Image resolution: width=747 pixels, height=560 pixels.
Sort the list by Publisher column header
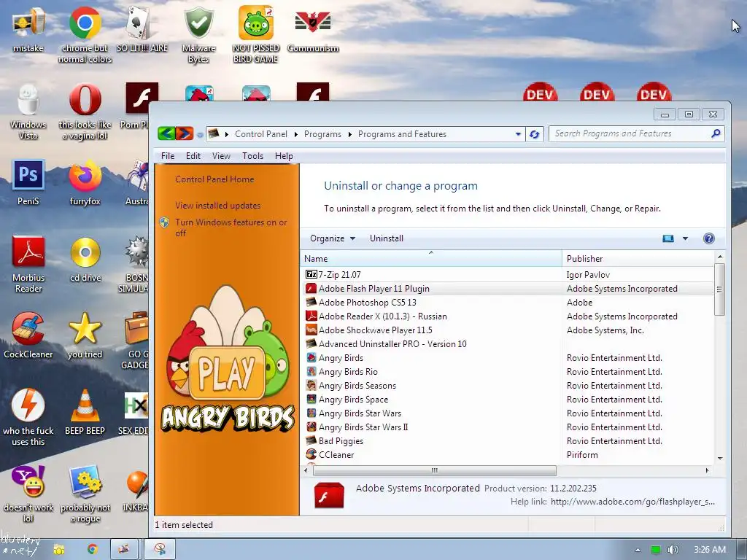(x=638, y=259)
